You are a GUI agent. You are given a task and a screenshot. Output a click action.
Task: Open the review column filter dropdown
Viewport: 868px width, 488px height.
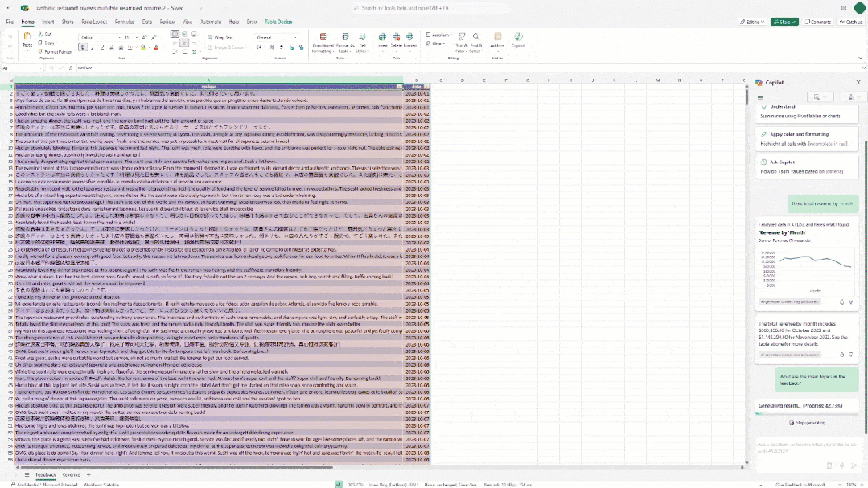[398, 86]
